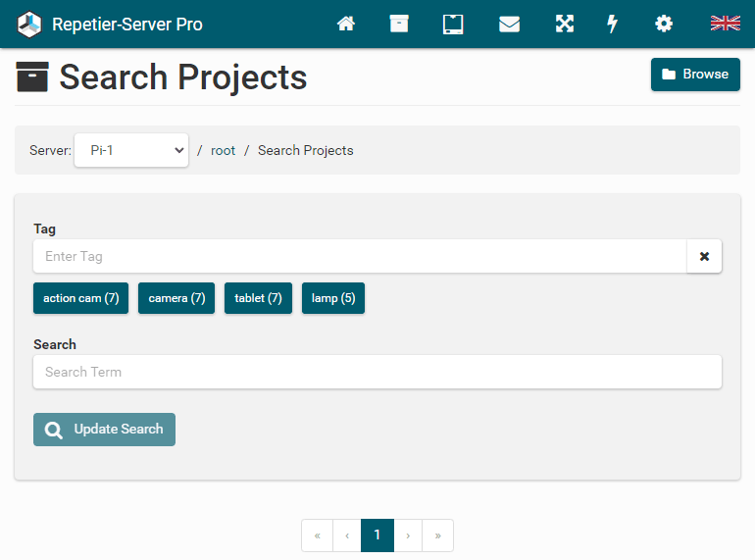
Task: Navigate to root in breadcrumb
Action: point(224,151)
